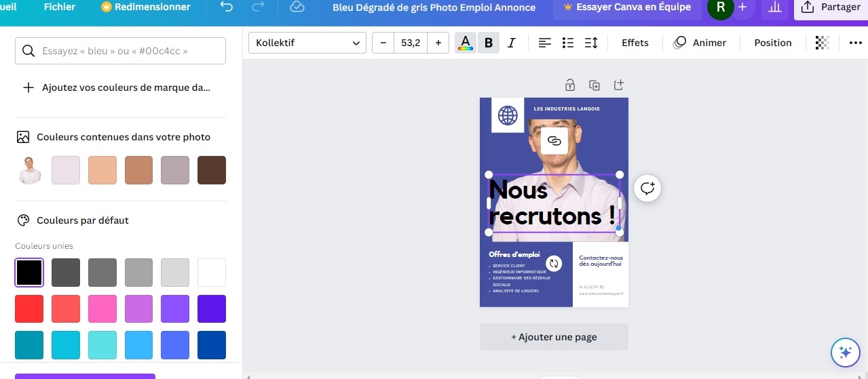Click the redo arrow icon
The width and height of the screenshot is (868, 379).
(258, 7)
